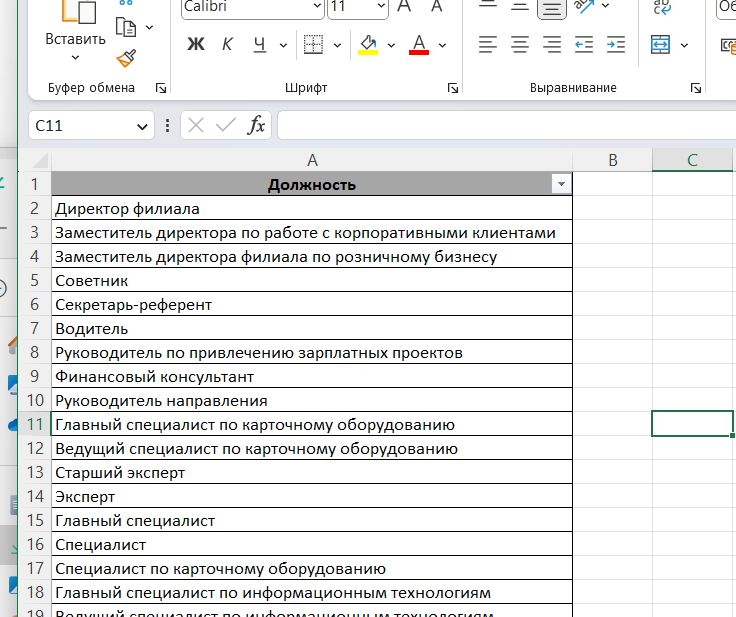This screenshot has height=617, width=736.
Task: Toggle bottom vertical alignment
Action: coord(552,8)
